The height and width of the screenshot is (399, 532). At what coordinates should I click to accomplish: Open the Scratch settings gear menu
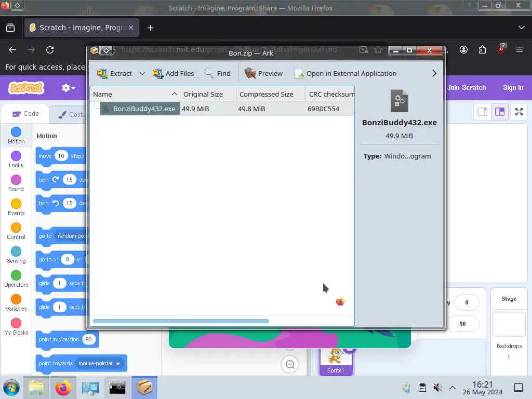coord(68,88)
